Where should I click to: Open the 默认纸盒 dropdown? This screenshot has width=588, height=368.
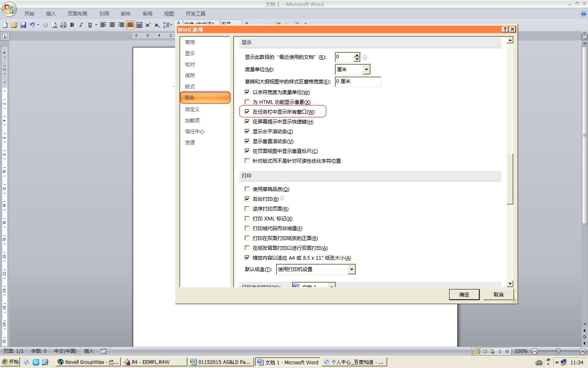point(352,269)
